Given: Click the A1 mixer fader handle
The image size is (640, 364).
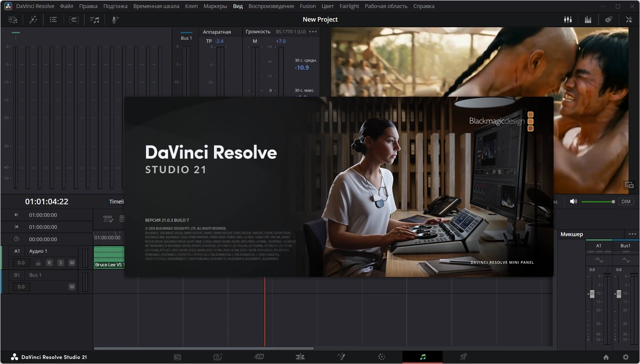Looking at the screenshot, I should (x=591, y=294).
